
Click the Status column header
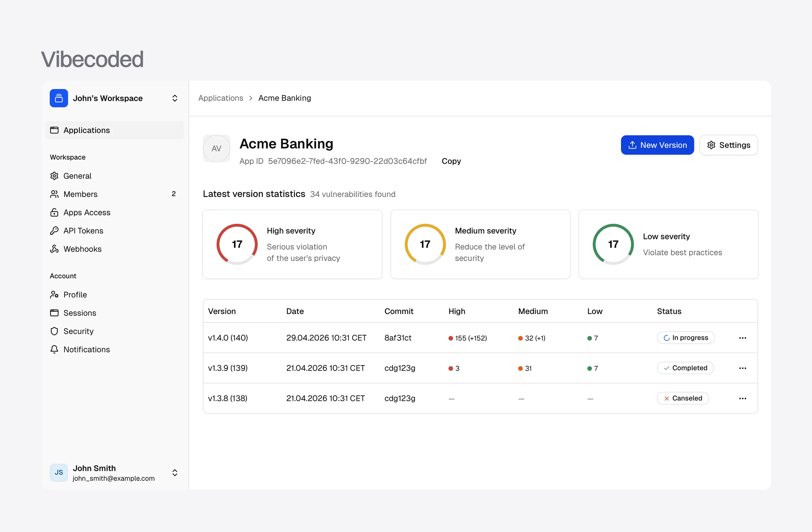click(669, 311)
